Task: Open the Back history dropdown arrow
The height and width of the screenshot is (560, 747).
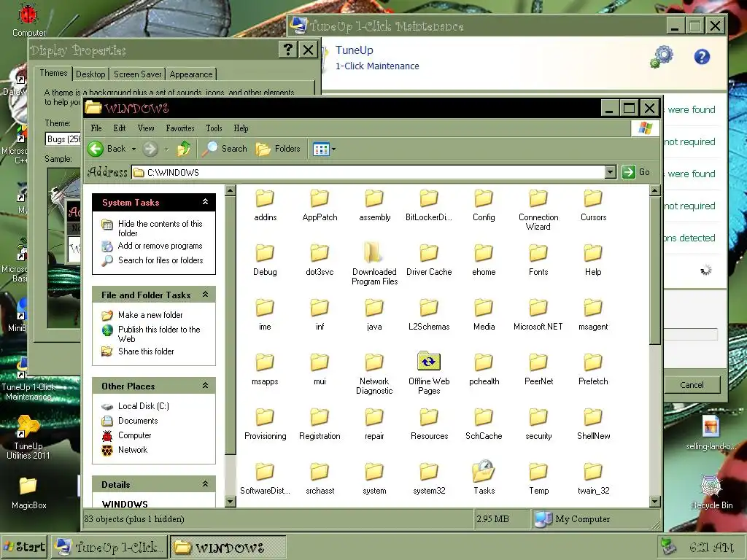Action: click(134, 149)
